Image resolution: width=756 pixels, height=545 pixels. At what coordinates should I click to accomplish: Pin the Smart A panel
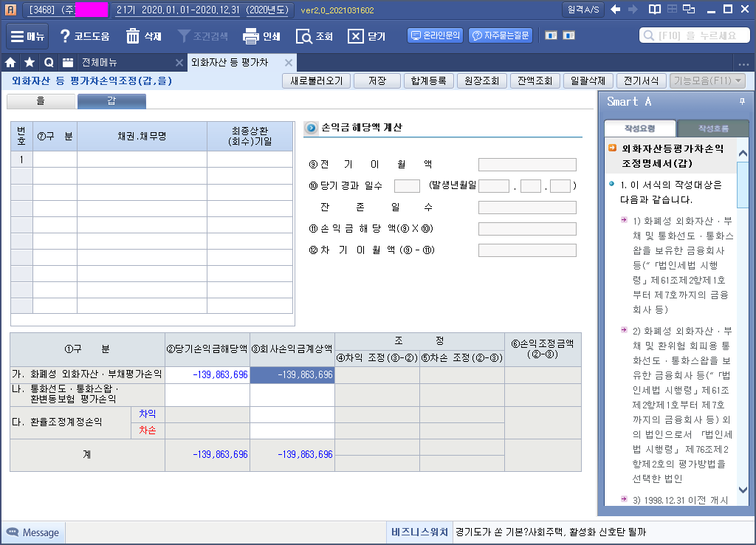tap(742, 101)
